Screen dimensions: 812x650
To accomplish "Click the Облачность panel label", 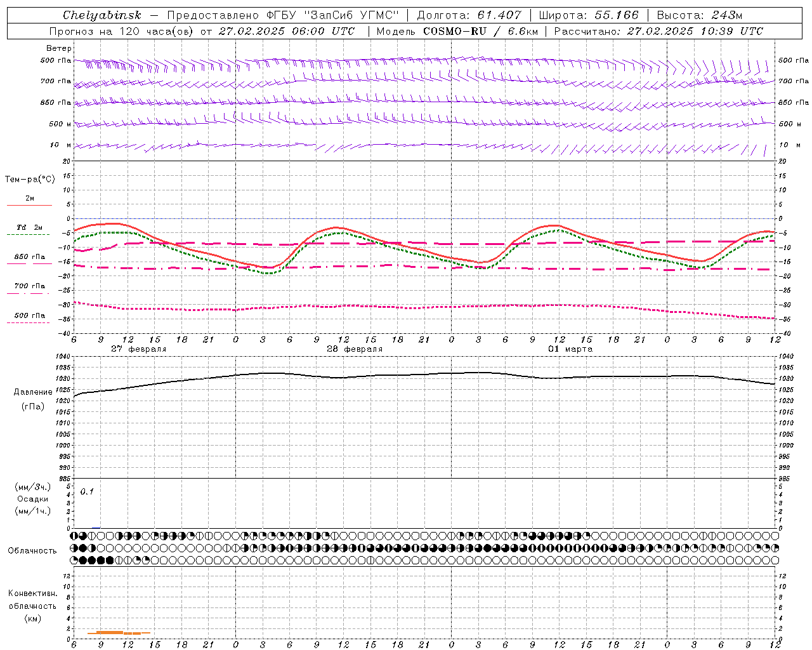I will [32, 550].
